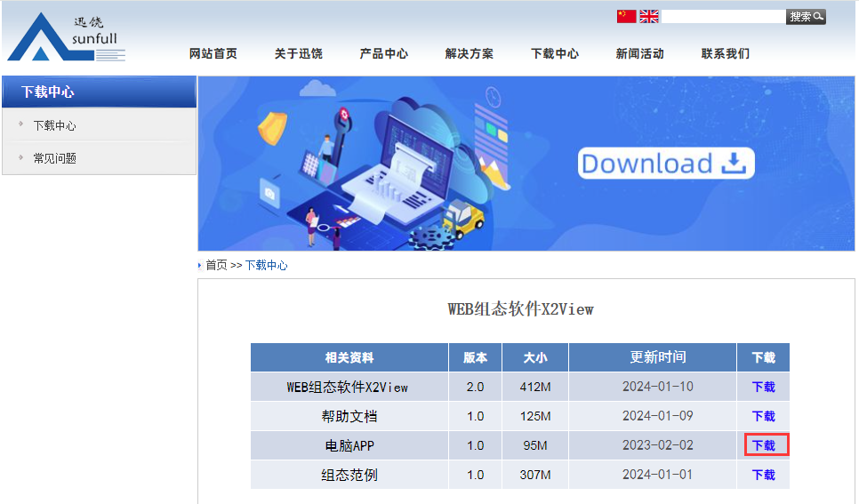This screenshot has height=504, width=859.
Task: Switch to Chinese language flag
Action: (626, 16)
